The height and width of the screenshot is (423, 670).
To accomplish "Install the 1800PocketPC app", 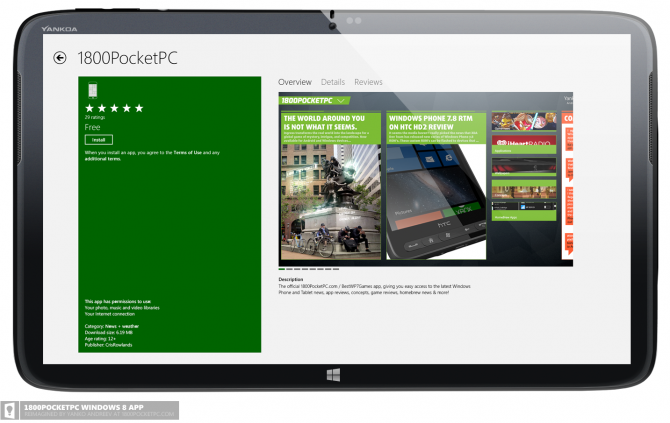I will tap(99, 140).
